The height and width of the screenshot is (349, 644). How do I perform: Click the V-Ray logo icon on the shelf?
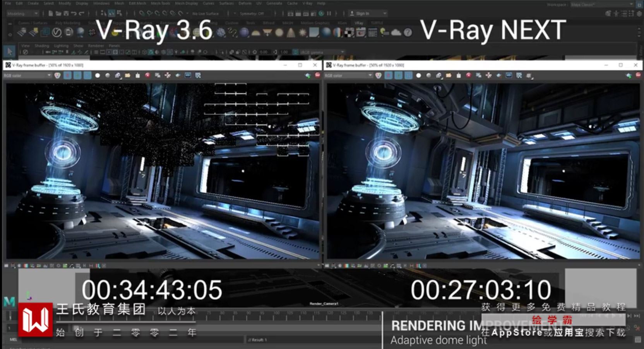click(x=57, y=32)
